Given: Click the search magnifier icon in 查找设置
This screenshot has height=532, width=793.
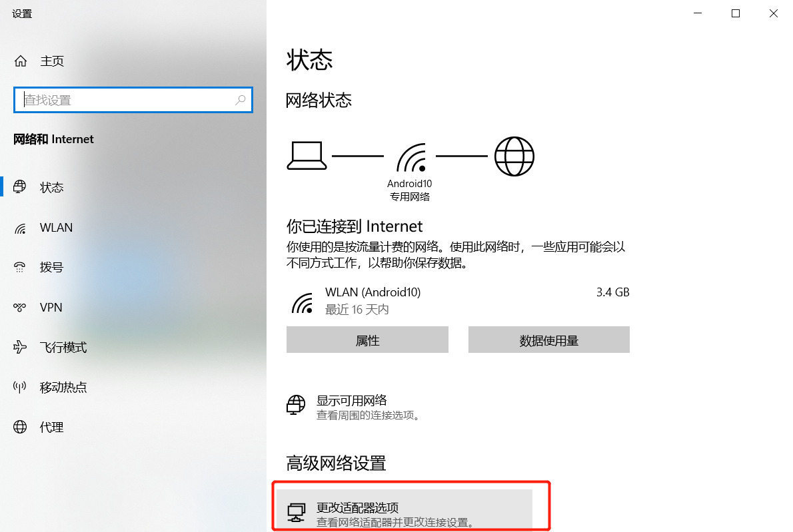Looking at the screenshot, I should coord(240,100).
